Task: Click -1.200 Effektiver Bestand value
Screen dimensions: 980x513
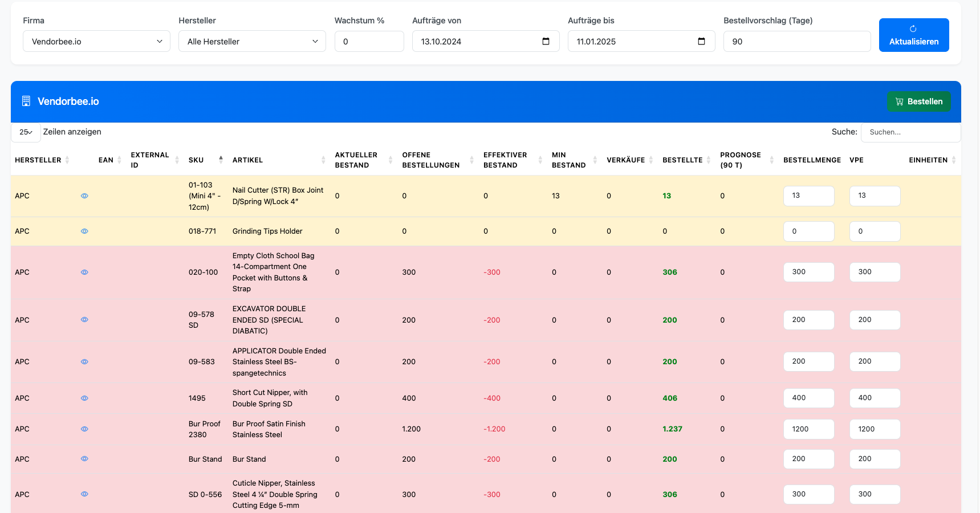Action: click(494, 429)
